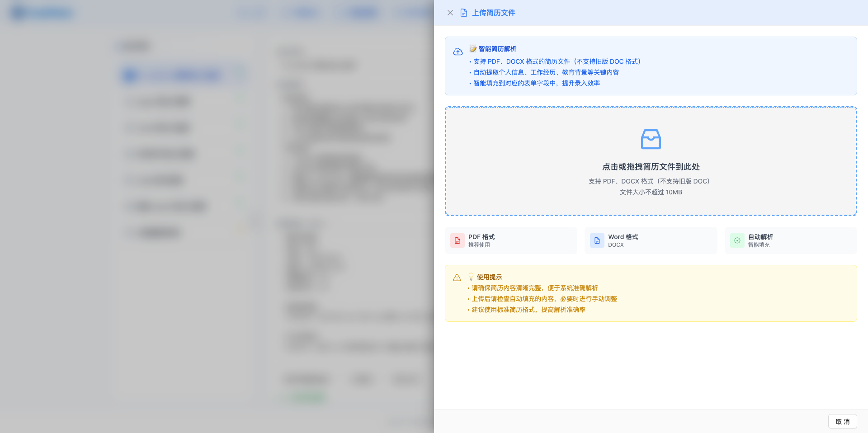Select the Word 格式 card

pos(651,240)
